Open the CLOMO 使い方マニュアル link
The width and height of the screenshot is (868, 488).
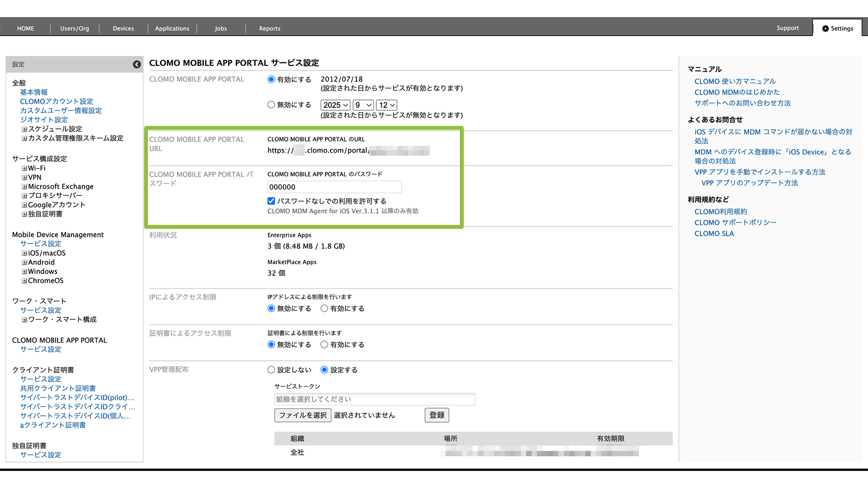(735, 81)
